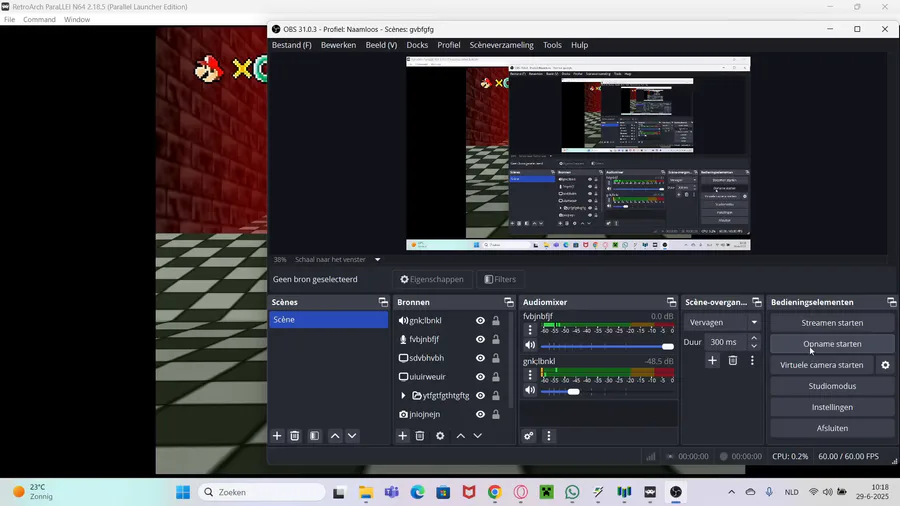The height and width of the screenshot is (506, 900).
Task: Delete selected scene with trash icon
Action: pos(294,436)
